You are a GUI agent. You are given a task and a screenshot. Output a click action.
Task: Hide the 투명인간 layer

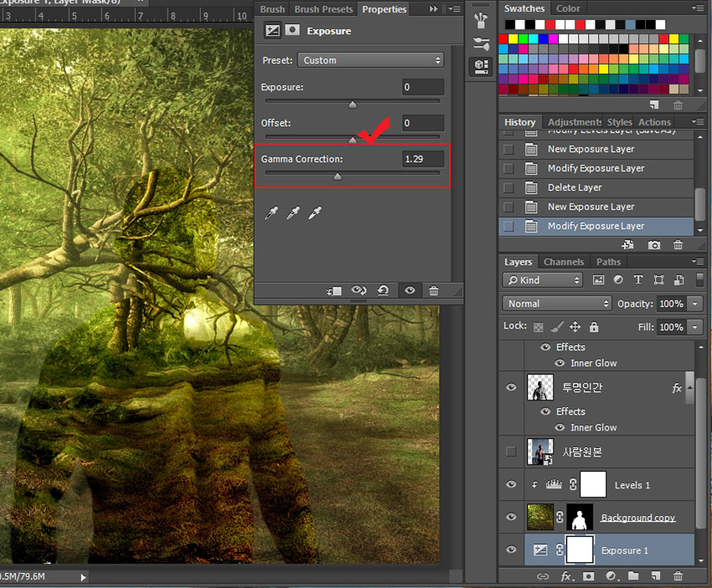coord(511,387)
